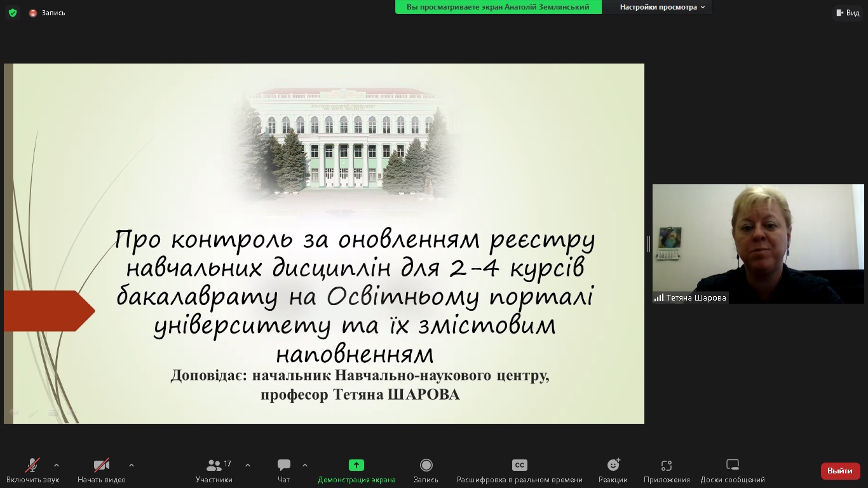The height and width of the screenshot is (488, 868).
Task: Click the red Выйти leave button
Action: point(840,471)
